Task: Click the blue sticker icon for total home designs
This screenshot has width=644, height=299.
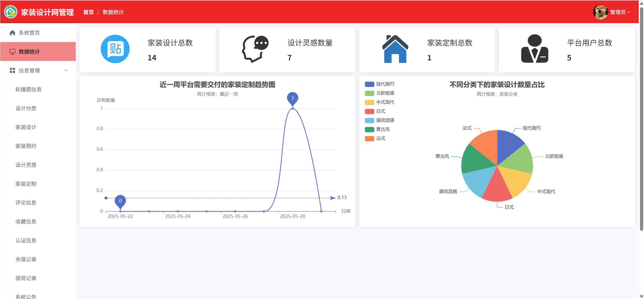Action: [x=115, y=49]
